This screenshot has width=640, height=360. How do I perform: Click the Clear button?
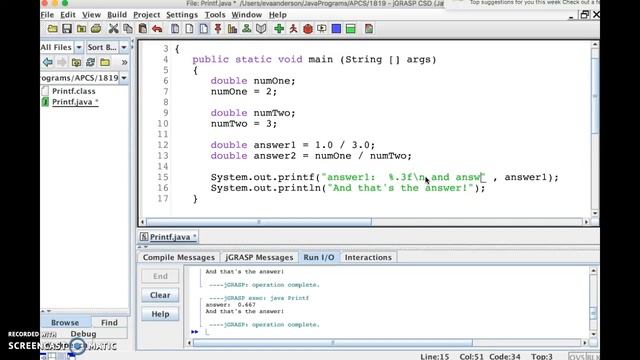(160, 295)
